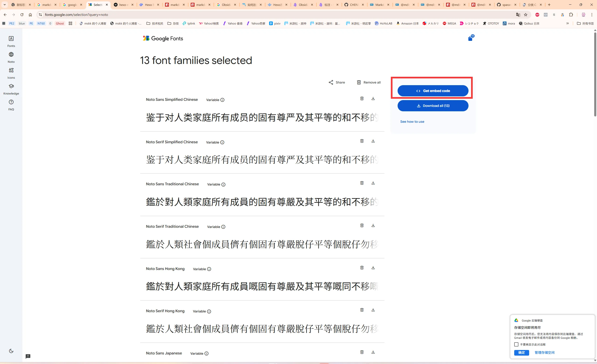The width and height of the screenshot is (597, 364).
Task: Click Get embed code button
Action: [x=433, y=91]
